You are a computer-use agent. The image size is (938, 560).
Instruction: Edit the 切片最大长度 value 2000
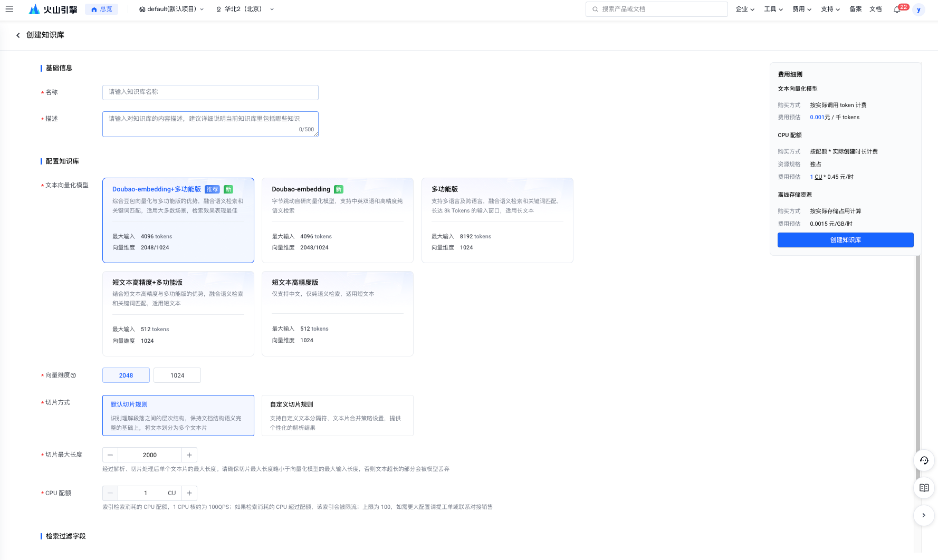click(x=150, y=455)
